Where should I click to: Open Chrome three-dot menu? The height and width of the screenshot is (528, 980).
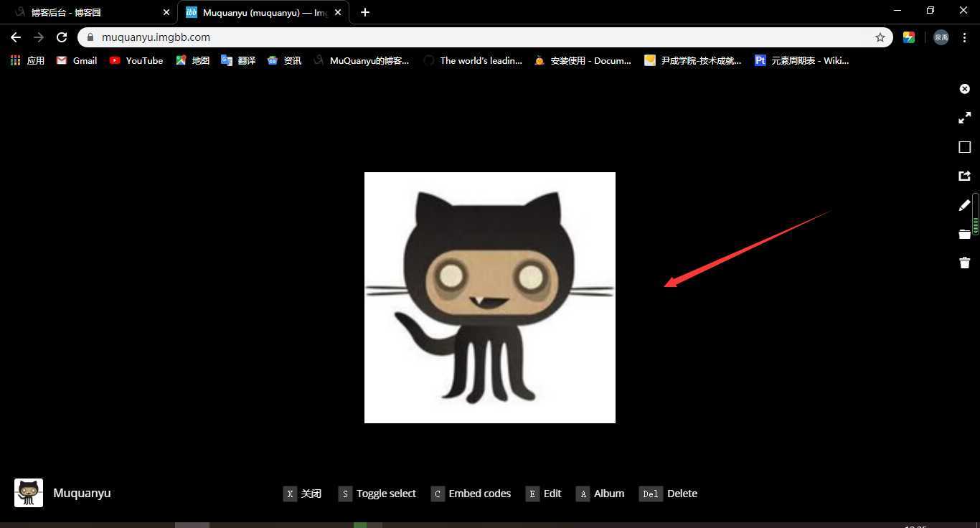click(x=964, y=37)
